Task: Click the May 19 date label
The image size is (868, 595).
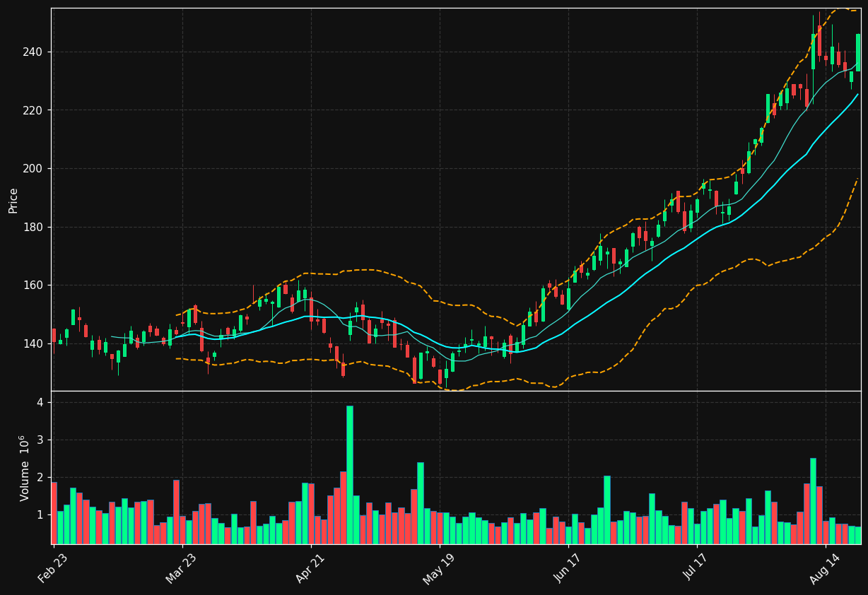Action: (x=440, y=567)
